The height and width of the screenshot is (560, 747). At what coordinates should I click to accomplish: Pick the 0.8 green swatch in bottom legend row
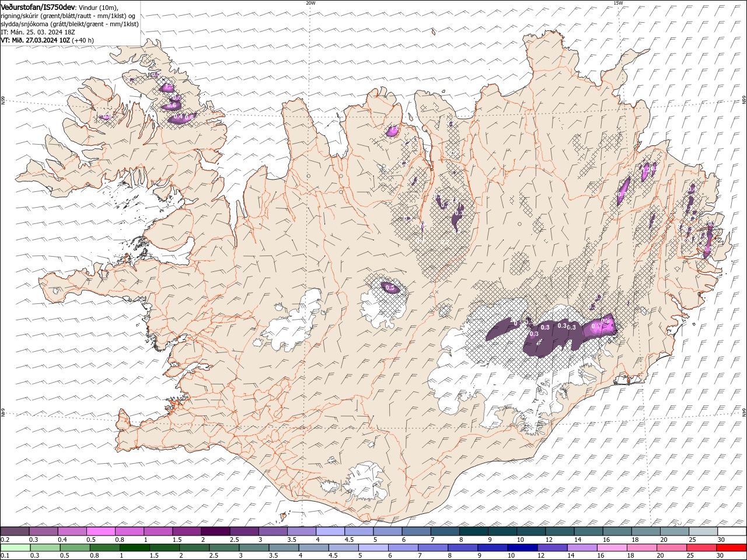click(x=105, y=548)
